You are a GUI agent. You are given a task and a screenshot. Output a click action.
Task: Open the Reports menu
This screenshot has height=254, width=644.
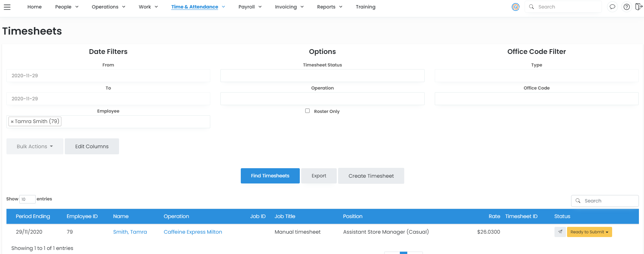click(329, 7)
